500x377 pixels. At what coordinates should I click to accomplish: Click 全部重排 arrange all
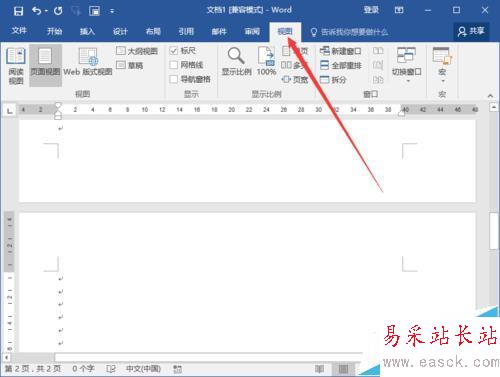[341, 65]
